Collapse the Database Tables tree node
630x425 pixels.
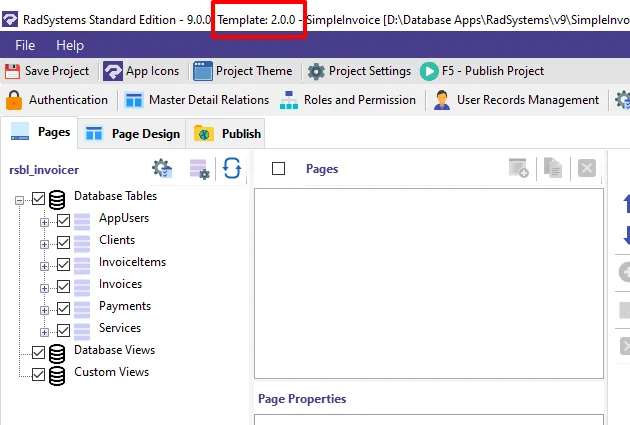point(19,200)
